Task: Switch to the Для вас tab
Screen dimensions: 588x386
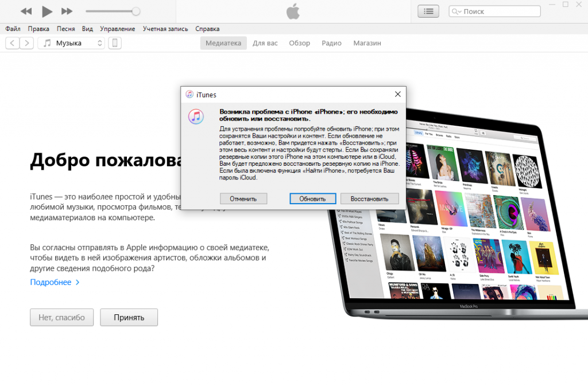Action: pos(265,43)
